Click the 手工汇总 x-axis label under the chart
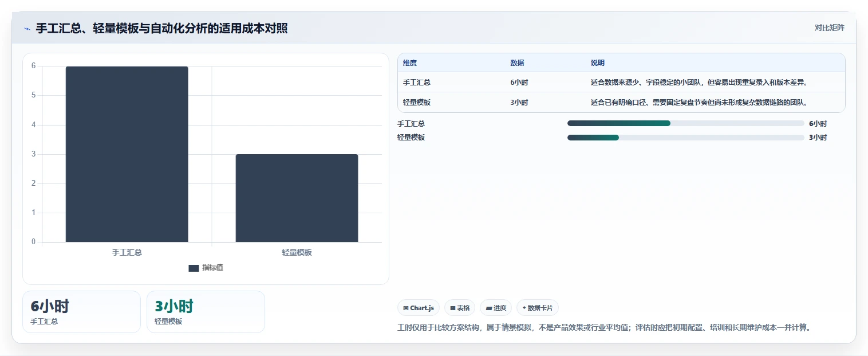868x356 pixels. click(x=127, y=252)
